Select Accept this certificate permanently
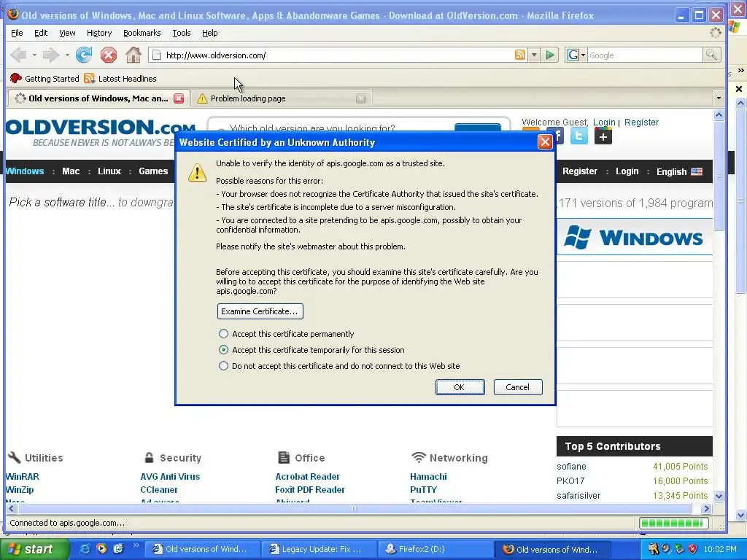Image resolution: width=747 pixels, height=560 pixels. tap(223, 334)
